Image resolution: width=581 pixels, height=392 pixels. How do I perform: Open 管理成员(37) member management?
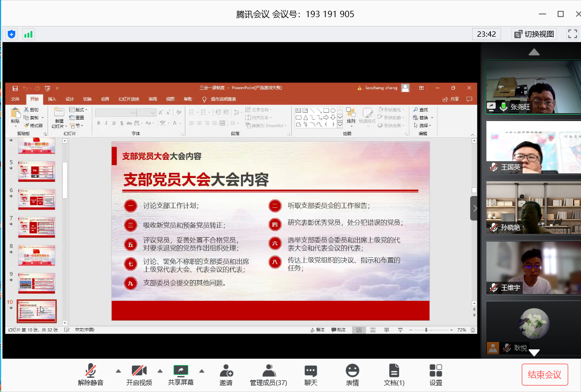pos(268,374)
